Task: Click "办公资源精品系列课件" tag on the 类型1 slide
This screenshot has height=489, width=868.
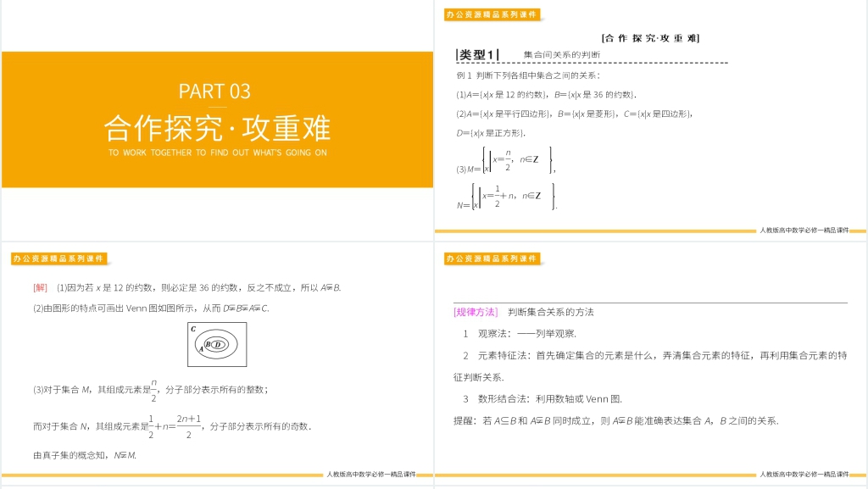Action: 492,14
